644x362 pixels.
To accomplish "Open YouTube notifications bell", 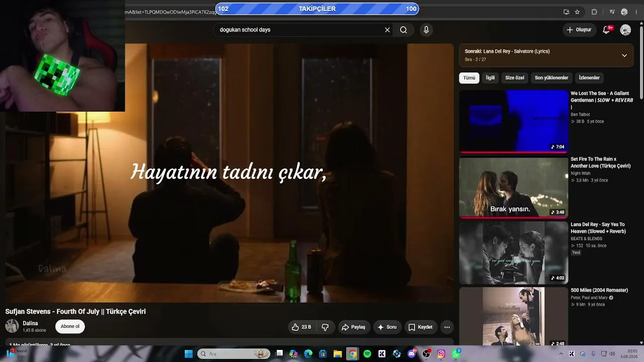I will point(606,30).
